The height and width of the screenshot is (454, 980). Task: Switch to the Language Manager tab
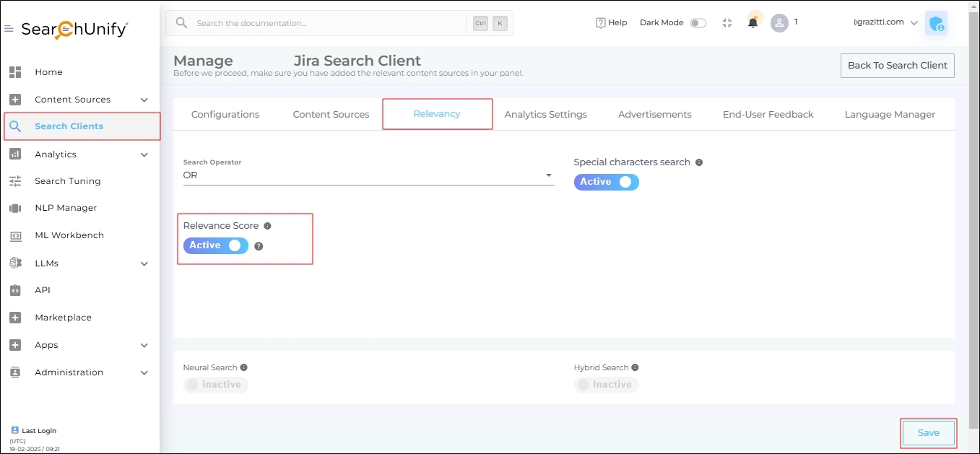coord(890,115)
